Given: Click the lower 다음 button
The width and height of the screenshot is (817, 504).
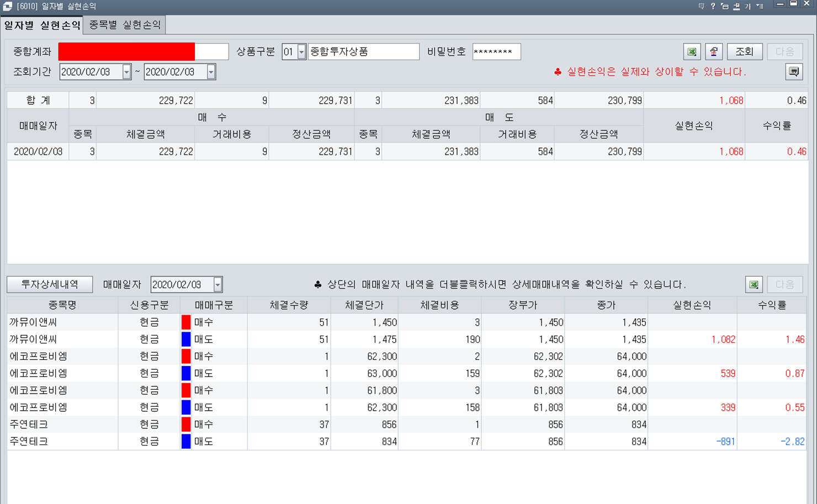Looking at the screenshot, I should (x=784, y=285).
